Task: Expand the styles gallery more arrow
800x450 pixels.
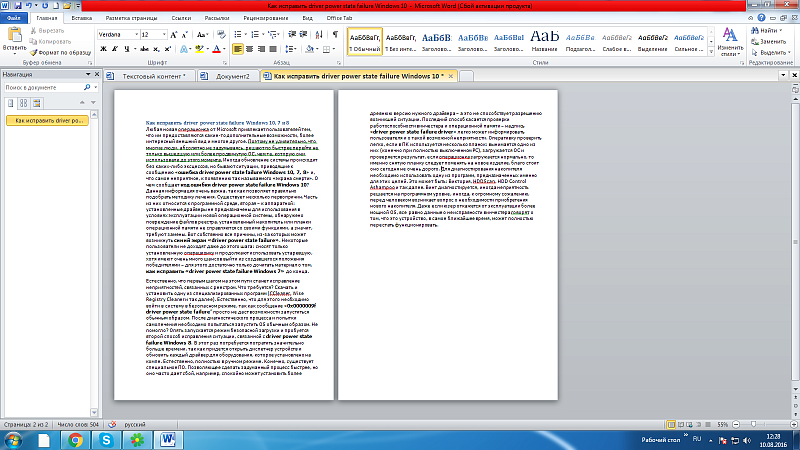Action: pos(711,52)
